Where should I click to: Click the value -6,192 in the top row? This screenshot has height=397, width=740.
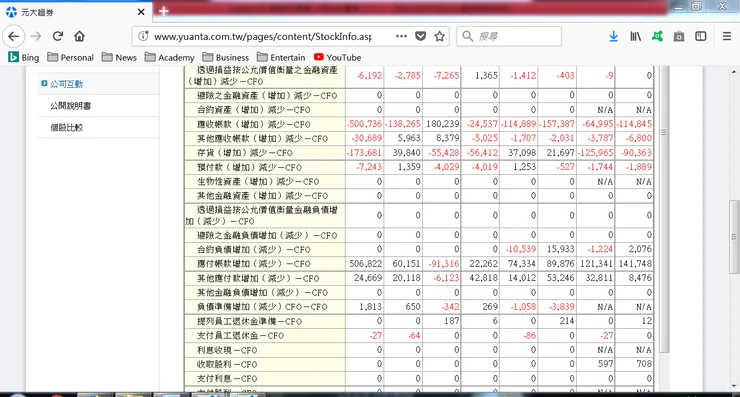point(370,76)
